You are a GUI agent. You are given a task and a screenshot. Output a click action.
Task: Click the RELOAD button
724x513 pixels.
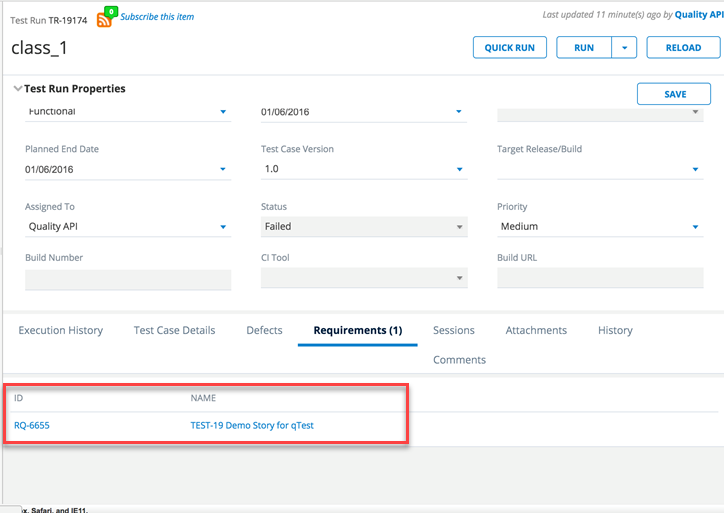(682, 48)
